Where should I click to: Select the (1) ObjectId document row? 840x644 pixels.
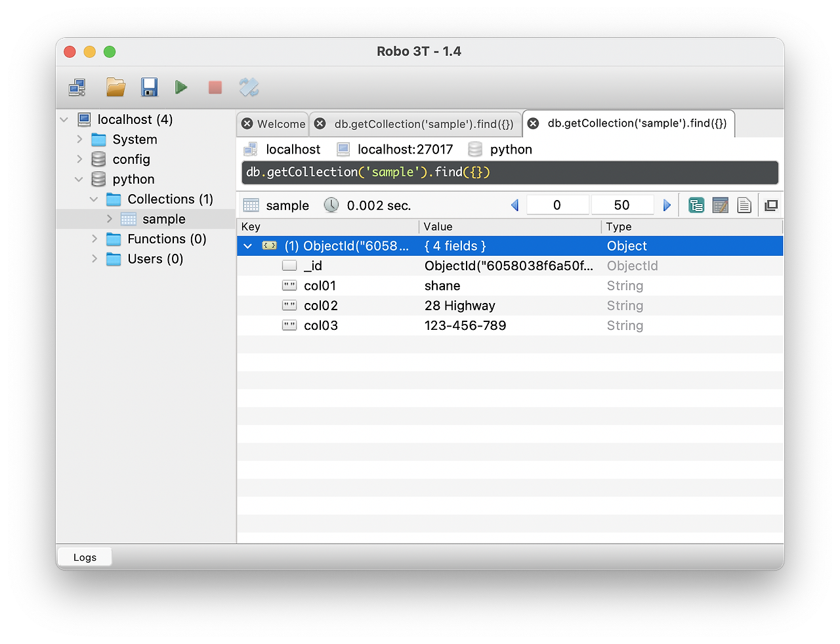(510, 246)
